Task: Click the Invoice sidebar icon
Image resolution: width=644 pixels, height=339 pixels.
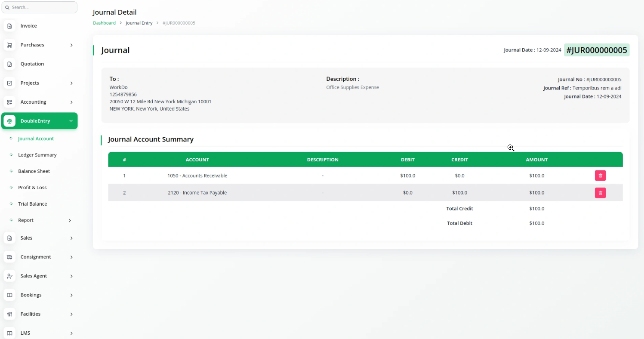Action: tap(9, 26)
